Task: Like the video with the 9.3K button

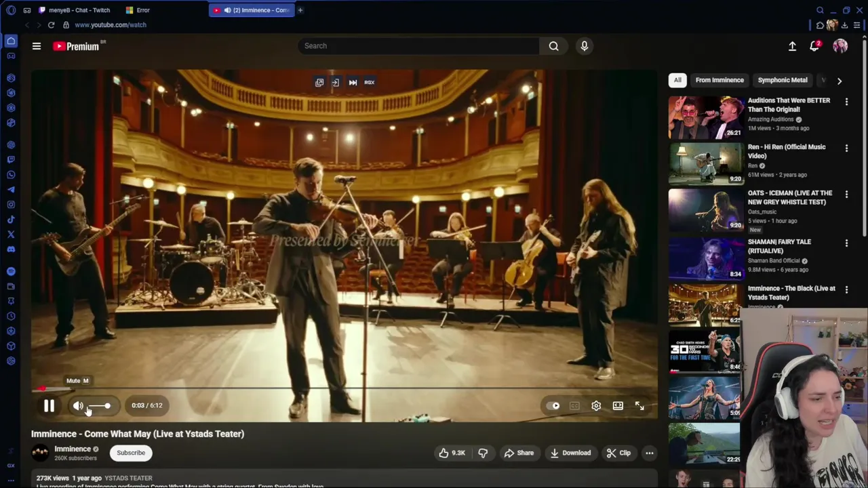Action: (x=452, y=453)
